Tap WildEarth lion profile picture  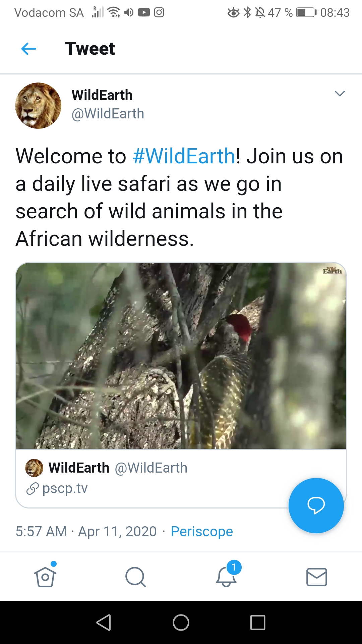tap(38, 106)
